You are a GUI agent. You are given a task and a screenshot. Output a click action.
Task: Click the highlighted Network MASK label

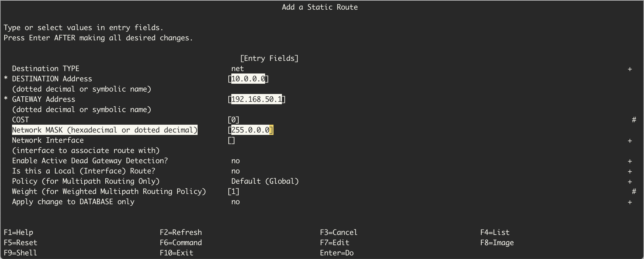click(105, 130)
